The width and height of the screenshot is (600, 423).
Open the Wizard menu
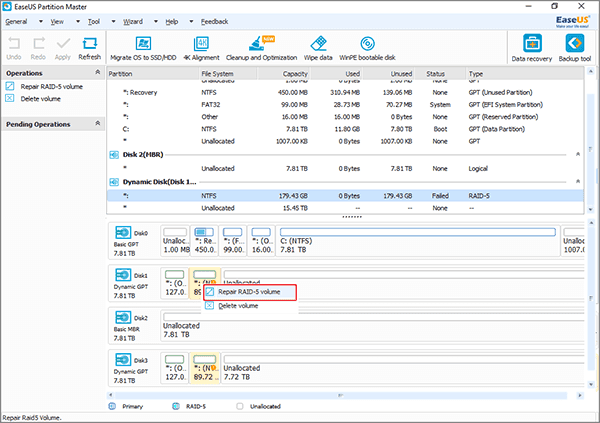[131, 19]
